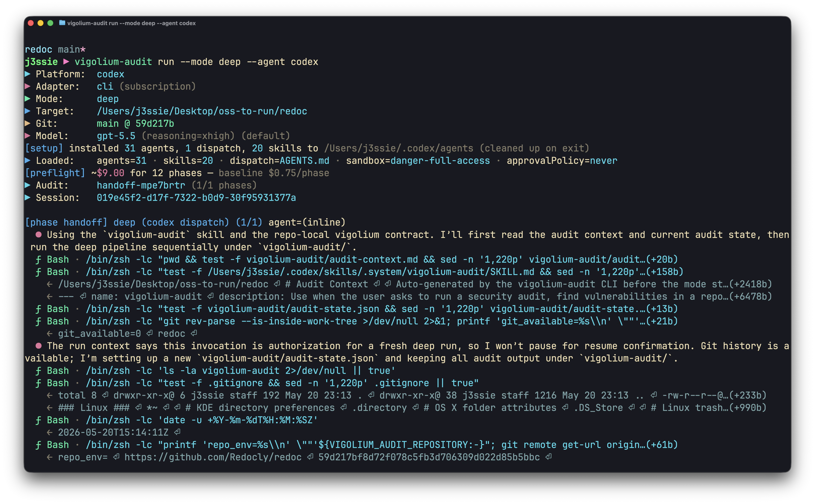The width and height of the screenshot is (815, 504).
Task: Click the arrow marker before 'Target:'
Action: pos(28,111)
